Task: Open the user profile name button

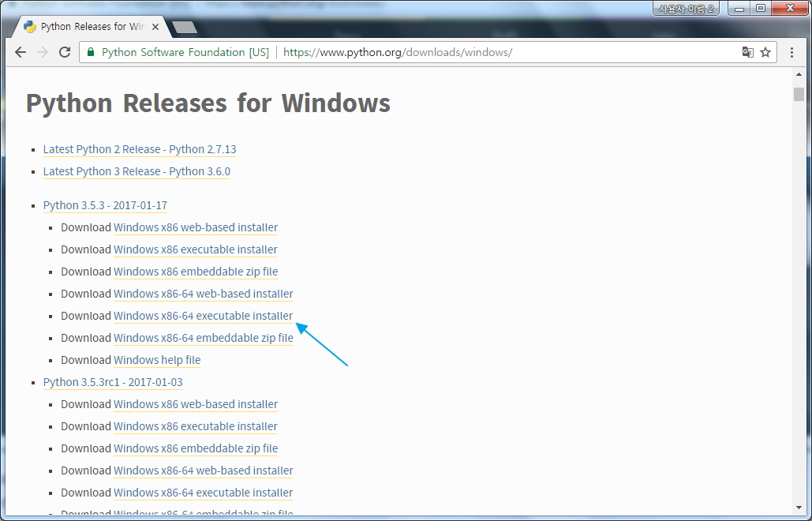Action: click(686, 9)
